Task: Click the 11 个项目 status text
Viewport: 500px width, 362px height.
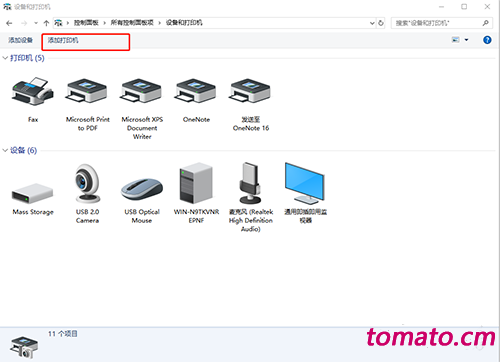Action: 63,334
